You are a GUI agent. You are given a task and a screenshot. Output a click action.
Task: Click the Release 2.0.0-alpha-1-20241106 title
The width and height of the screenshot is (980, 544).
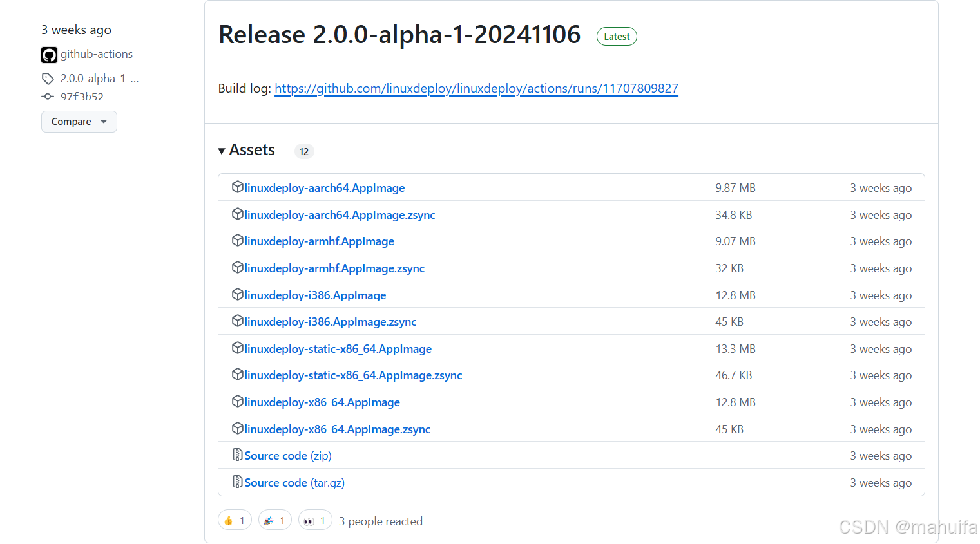[x=399, y=35]
